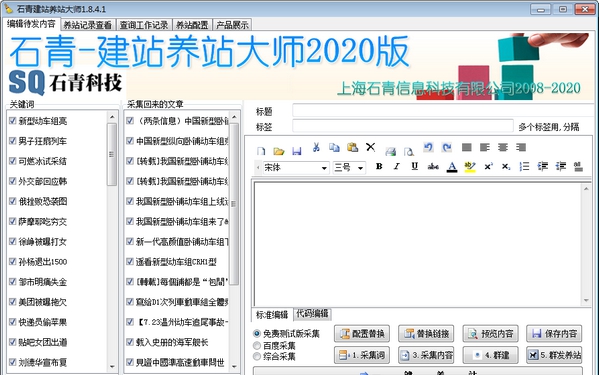The image size is (599, 375).
Task: Switch to 代码编辑 editor tab
Action: 312,314
